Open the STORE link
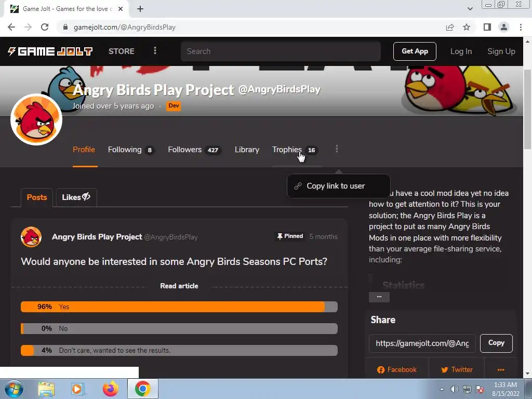 pos(122,51)
